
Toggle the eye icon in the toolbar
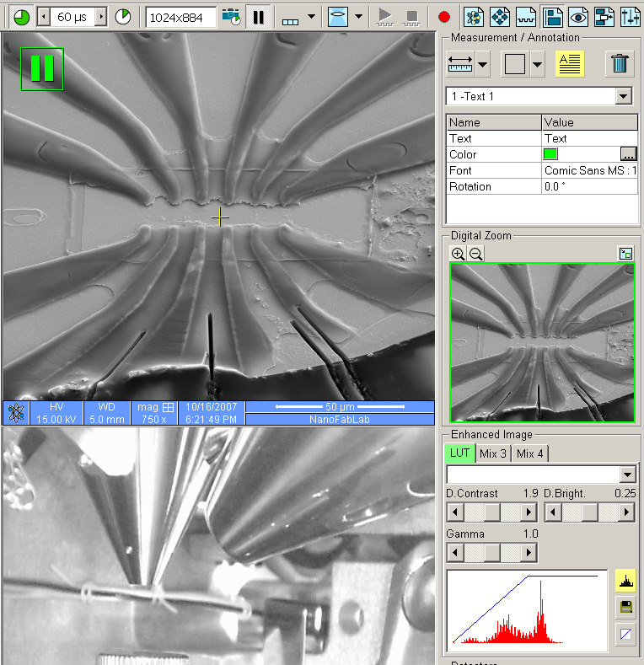click(577, 17)
